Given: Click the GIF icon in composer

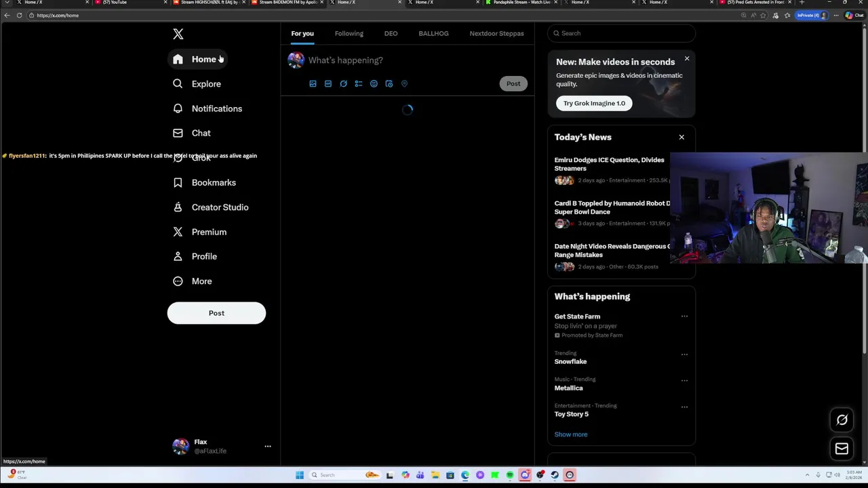Looking at the screenshot, I should point(328,84).
